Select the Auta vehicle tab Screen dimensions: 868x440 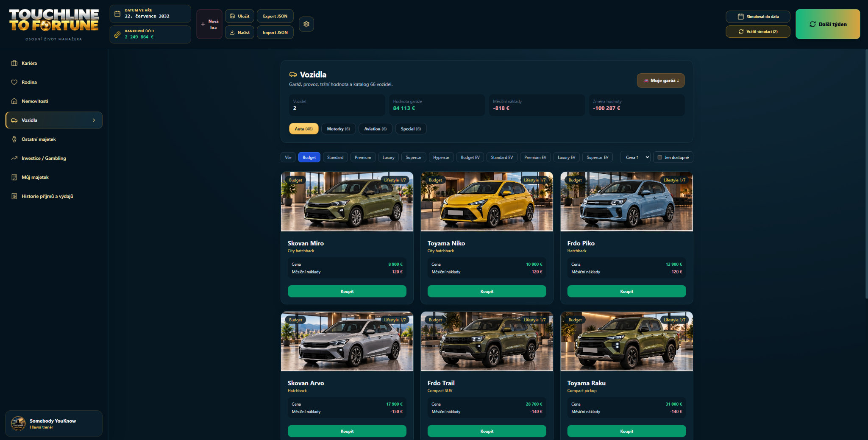click(x=303, y=129)
